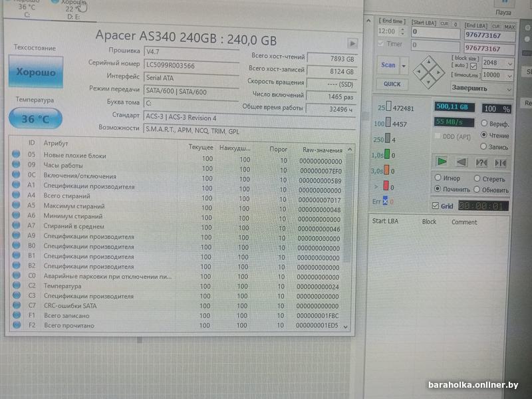Select the Обновить radio option
Viewport: 532px width, 399px height.
tap(477, 190)
